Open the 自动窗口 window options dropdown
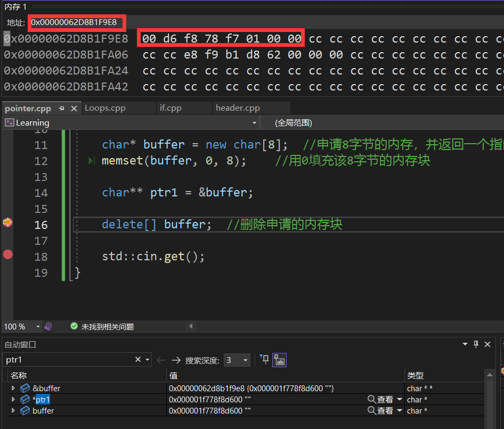 tap(465, 344)
